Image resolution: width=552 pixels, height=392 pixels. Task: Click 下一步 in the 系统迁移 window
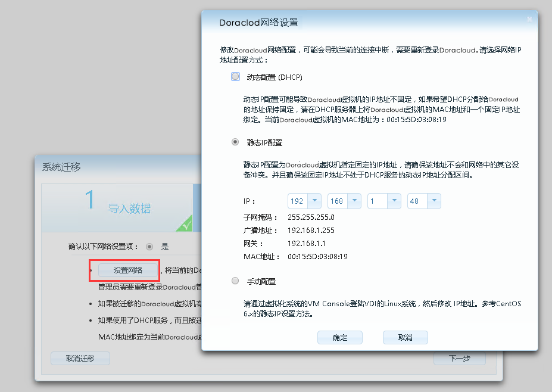460,358
